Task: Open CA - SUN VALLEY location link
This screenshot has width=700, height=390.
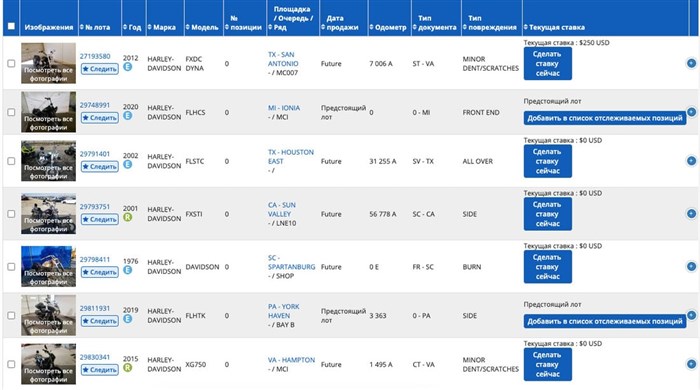Action: [x=282, y=209]
